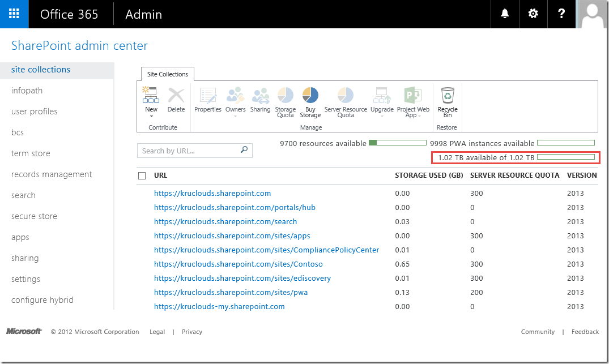Expand the Project Web App dropdown
The height and width of the screenshot is (364, 609).
tap(419, 116)
